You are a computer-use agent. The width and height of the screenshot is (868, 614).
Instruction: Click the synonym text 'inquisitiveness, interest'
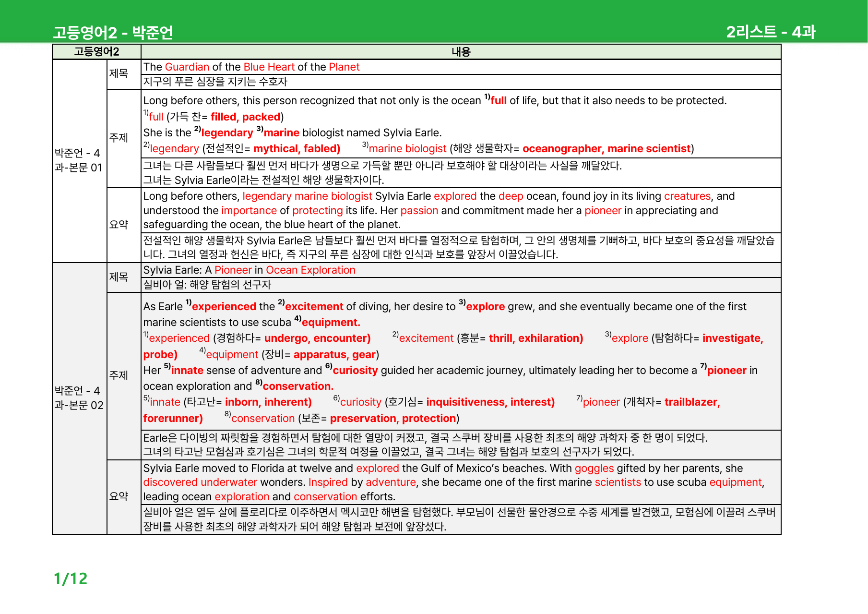coord(490,402)
